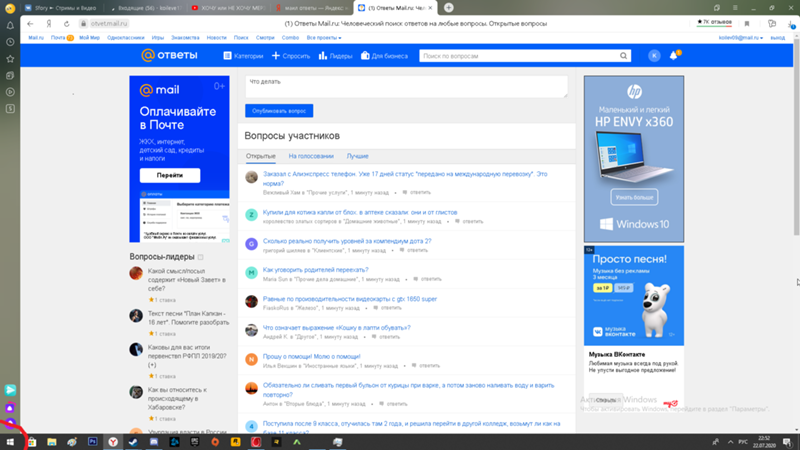The width and height of the screenshot is (800, 450).
Task: Expand the kolev09@mail.ru account dropdown
Action: click(740, 38)
